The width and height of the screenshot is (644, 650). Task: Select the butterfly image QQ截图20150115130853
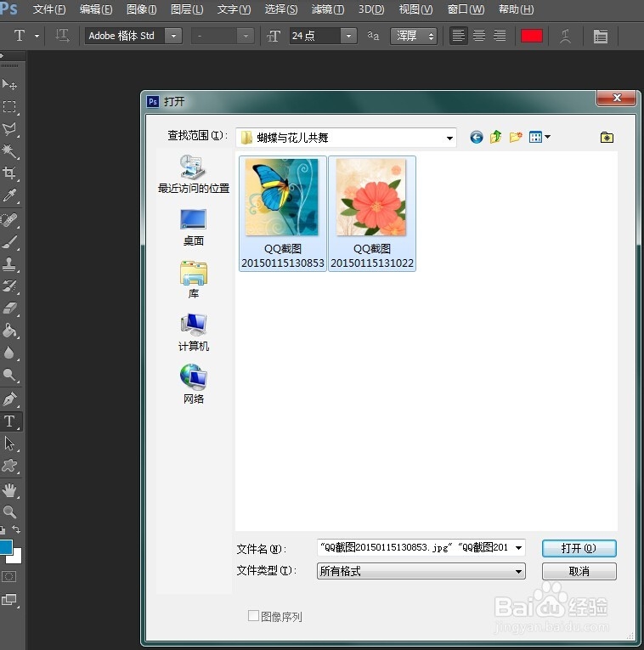[x=283, y=214]
